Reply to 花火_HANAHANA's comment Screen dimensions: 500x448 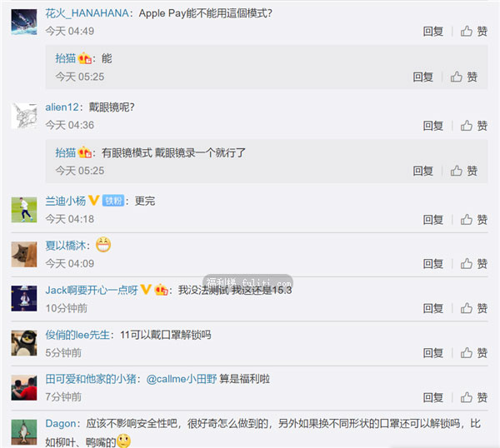pos(433,31)
